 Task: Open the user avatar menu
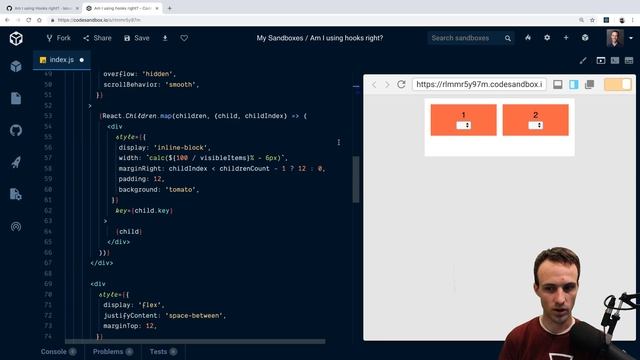[x=615, y=38]
